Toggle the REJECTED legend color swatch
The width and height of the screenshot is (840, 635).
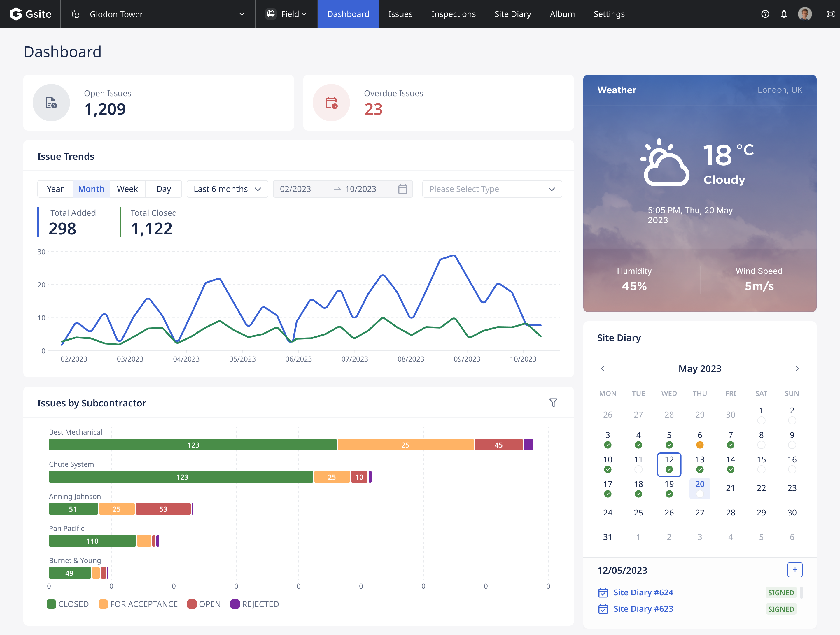click(x=235, y=604)
